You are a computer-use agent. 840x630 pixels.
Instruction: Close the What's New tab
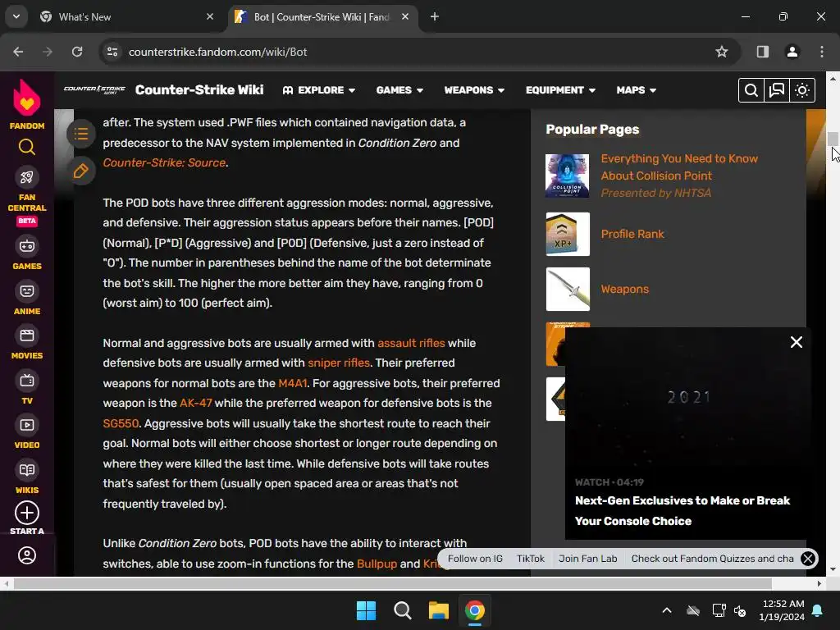tap(210, 16)
